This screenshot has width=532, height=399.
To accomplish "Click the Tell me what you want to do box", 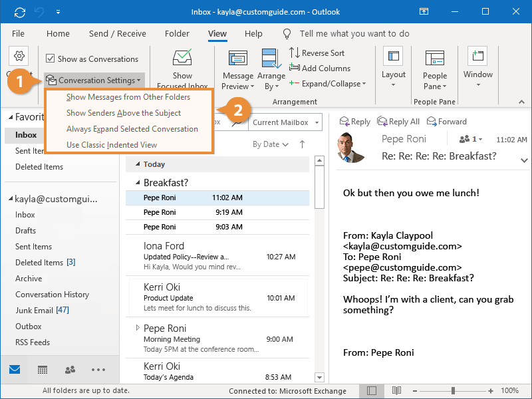I will (354, 34).
